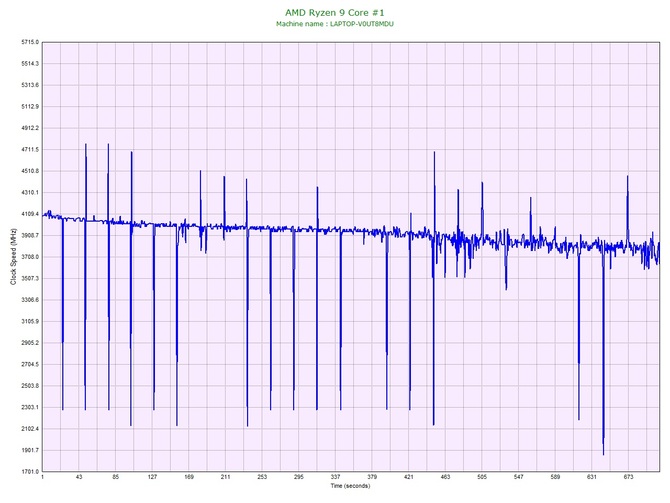Click the 5715.0 value on the vertical axis

tap(24, 42)
